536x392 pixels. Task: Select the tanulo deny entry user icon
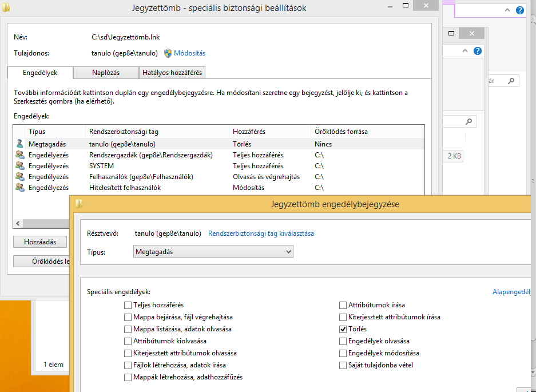(x=20, y=144)
